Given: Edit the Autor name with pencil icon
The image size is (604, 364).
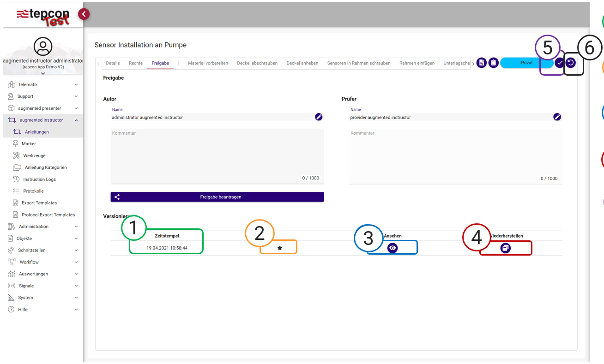Looking at the screenshot, I should click(x=319, y=117).
